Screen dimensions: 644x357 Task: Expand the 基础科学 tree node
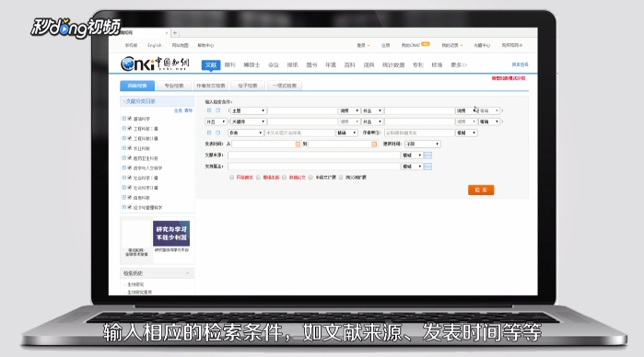(123, 119)
